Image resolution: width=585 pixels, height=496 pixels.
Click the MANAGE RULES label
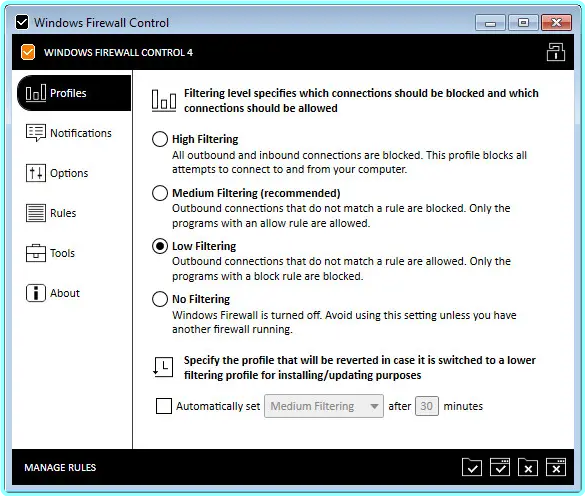click(60, 467)
